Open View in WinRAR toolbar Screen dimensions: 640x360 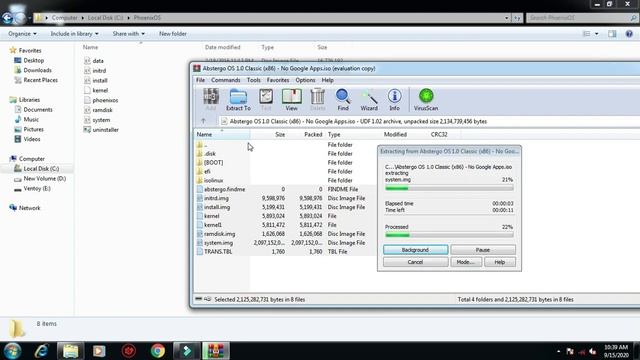291,100
